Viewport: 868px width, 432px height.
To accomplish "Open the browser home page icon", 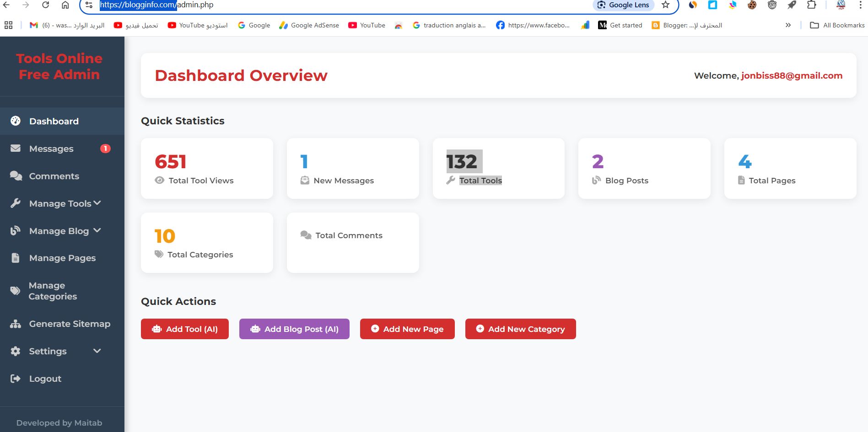I will tap(65, 5).
